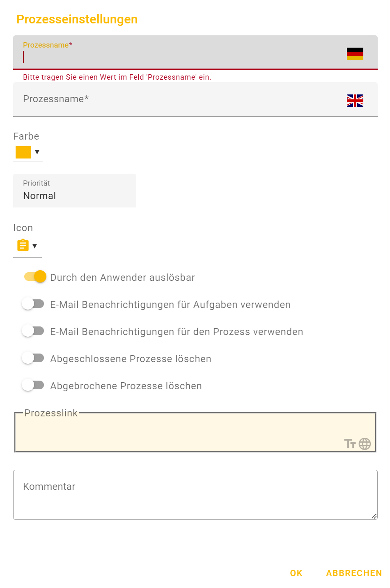Click the German flag icon
The image size is (390, 588).
pos(355,54)
